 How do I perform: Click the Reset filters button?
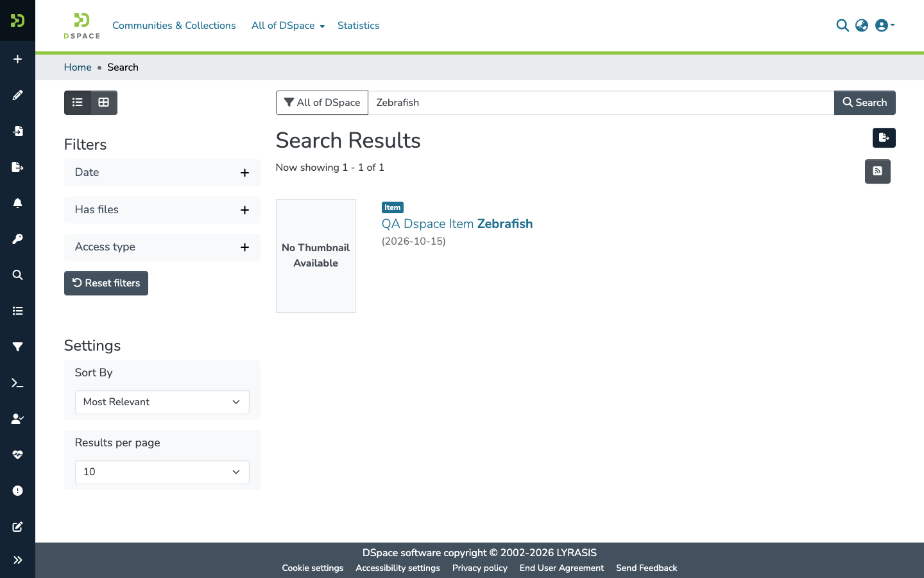coord(106,283)
